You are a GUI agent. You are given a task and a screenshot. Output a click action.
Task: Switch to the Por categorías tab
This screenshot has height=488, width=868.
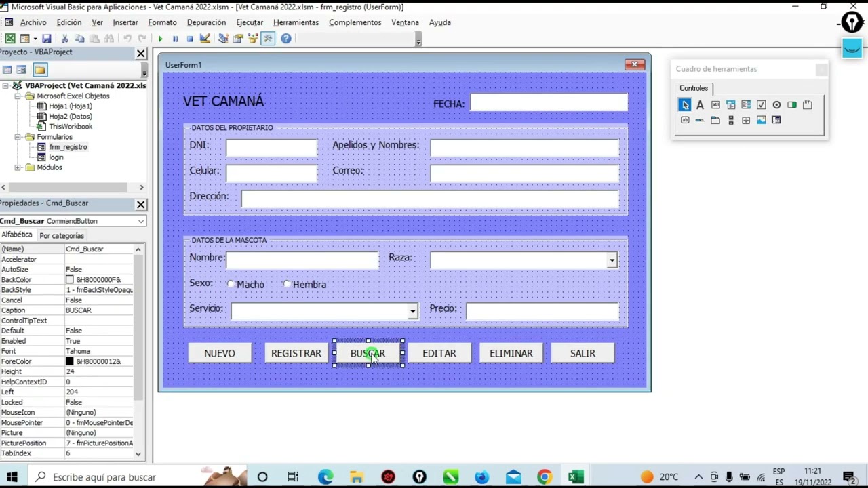pos(62,235)
